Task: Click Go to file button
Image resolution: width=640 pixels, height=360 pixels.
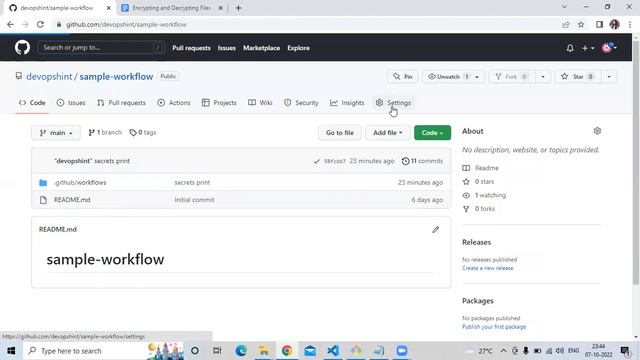Action: 340,133
